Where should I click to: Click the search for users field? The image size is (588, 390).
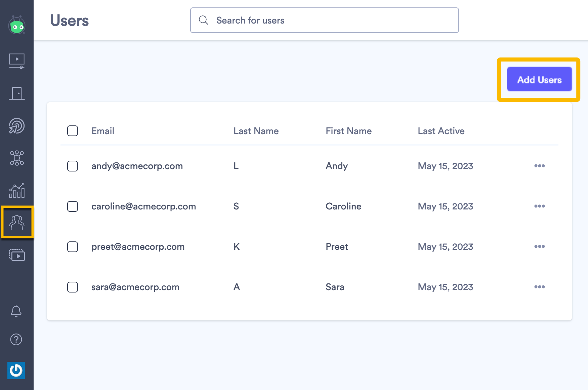(324, 20)
